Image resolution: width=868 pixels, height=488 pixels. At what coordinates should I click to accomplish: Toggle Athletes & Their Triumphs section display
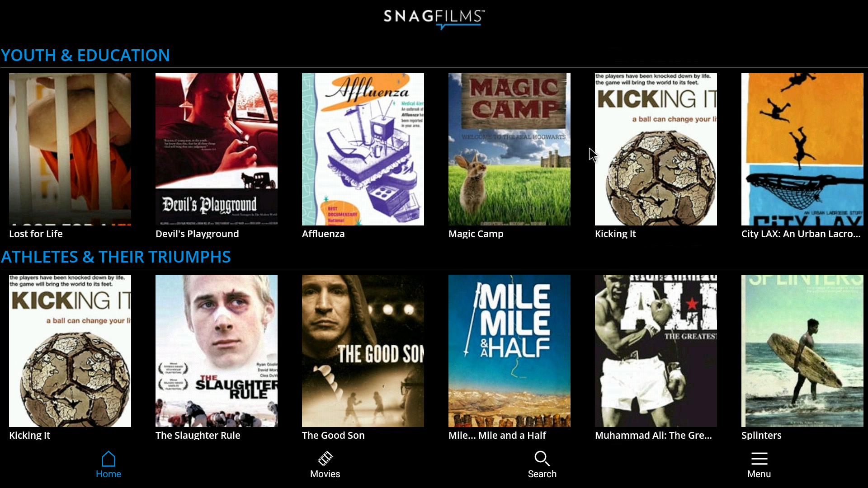tap(116, 256)
